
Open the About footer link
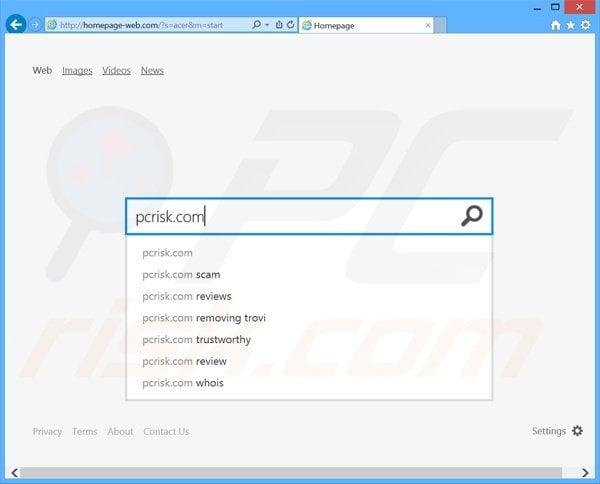[120, 432]
